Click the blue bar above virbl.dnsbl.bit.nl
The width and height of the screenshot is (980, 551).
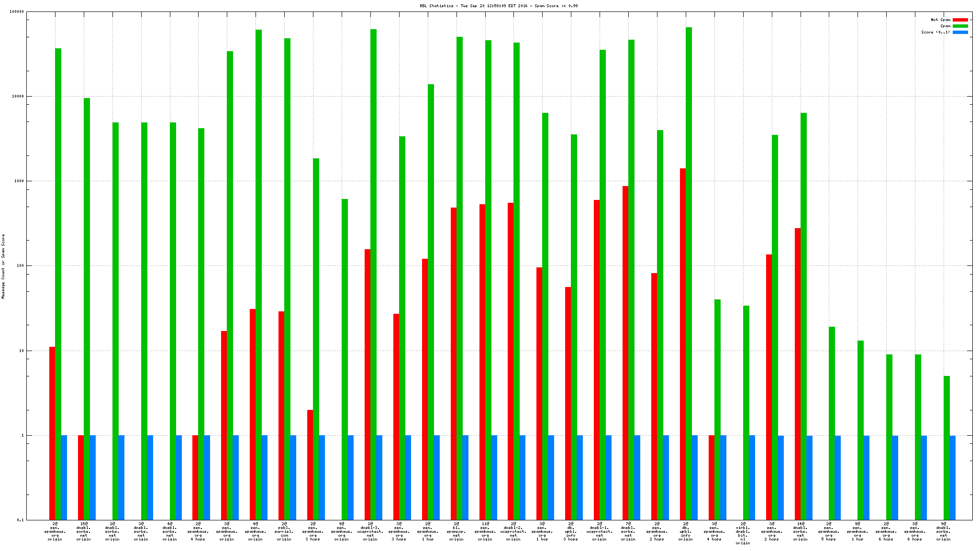[752, 477]
